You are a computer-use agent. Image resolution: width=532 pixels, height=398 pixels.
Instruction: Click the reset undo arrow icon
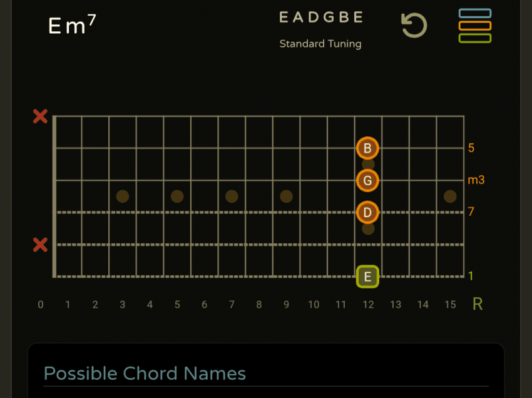coord(414,26)
